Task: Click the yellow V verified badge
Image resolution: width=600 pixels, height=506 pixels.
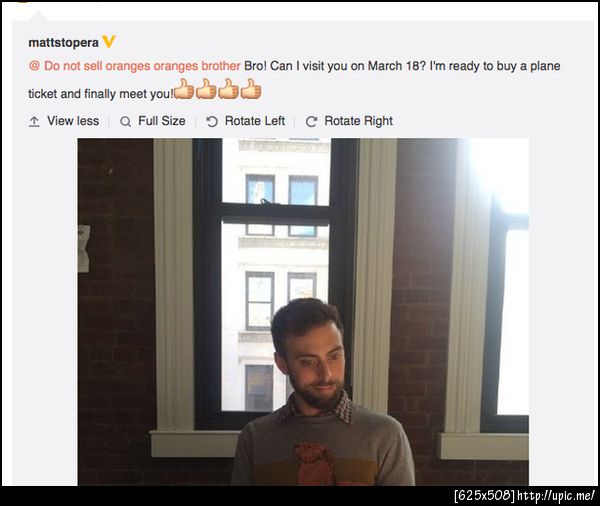Action: (109, 41)
